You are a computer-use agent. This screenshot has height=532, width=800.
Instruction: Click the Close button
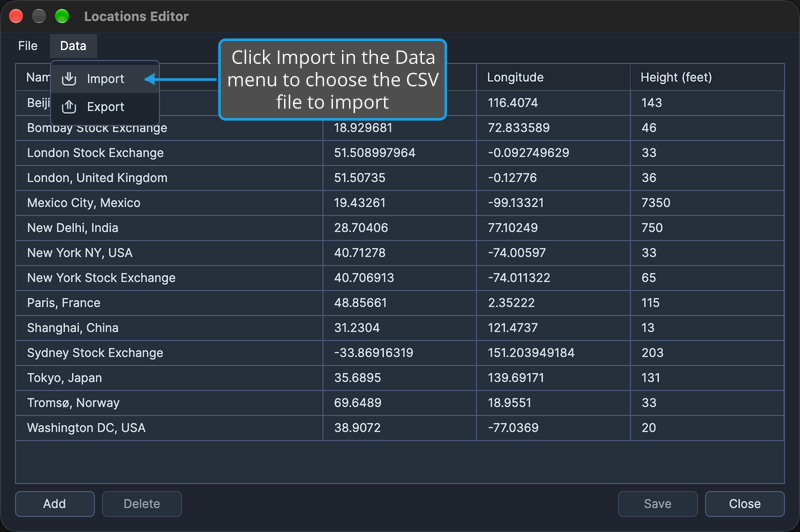(745, 504)
